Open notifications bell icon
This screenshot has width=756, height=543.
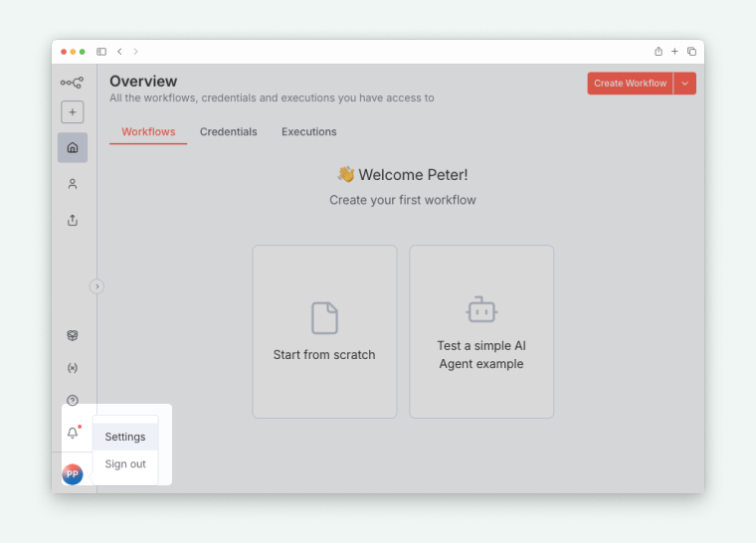73,433
